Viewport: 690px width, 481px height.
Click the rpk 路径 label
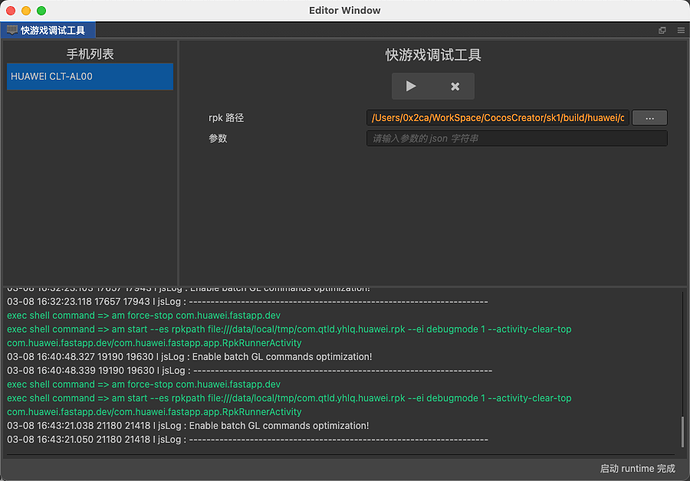point(226,118)
